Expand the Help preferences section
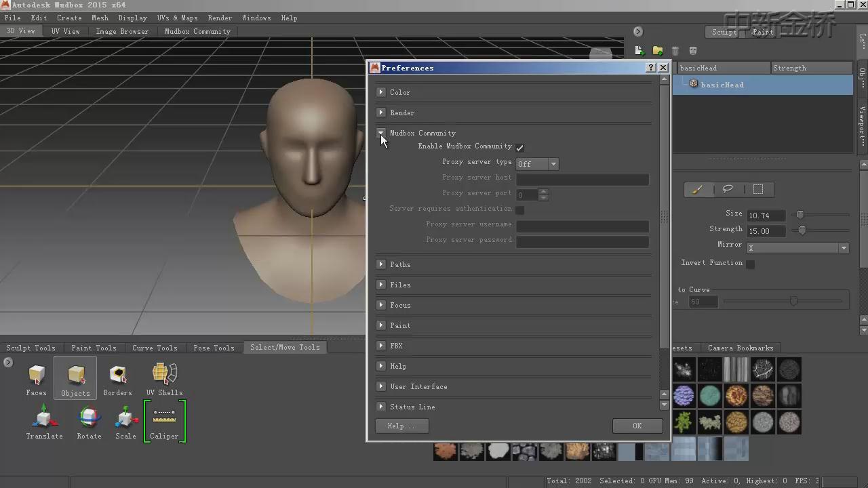The width and height of the screenshot is (868, 488). pyautogui.click(x=381, y=366)
